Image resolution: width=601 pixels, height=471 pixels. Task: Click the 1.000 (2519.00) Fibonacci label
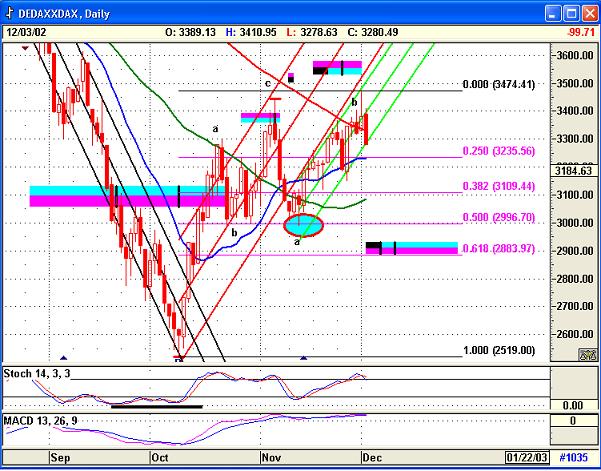click(x=499, y=350)
